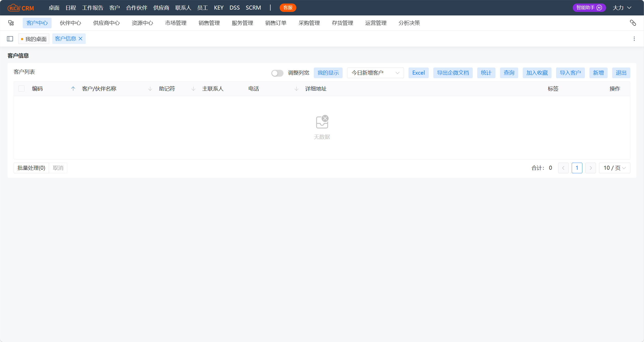Switch to 销售订单 module

276,23
